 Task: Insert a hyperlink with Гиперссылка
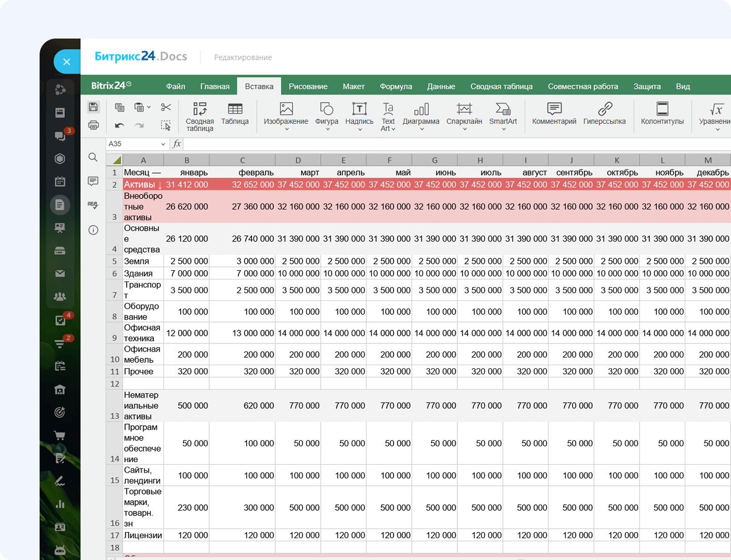coord(604,113)
